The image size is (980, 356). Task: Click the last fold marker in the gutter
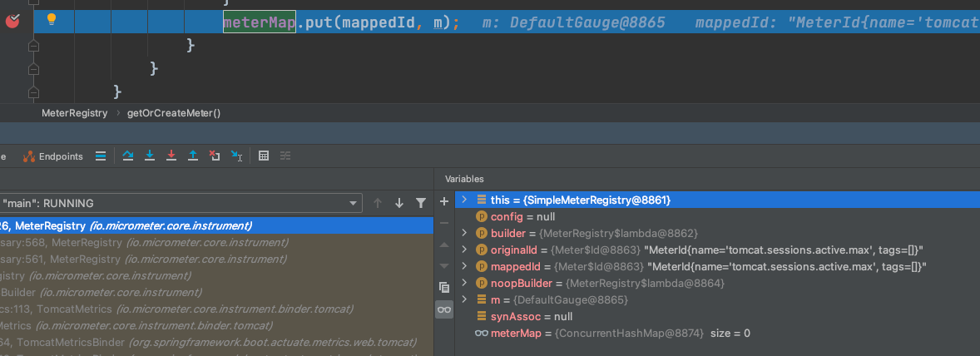click(x=34, y=91)
